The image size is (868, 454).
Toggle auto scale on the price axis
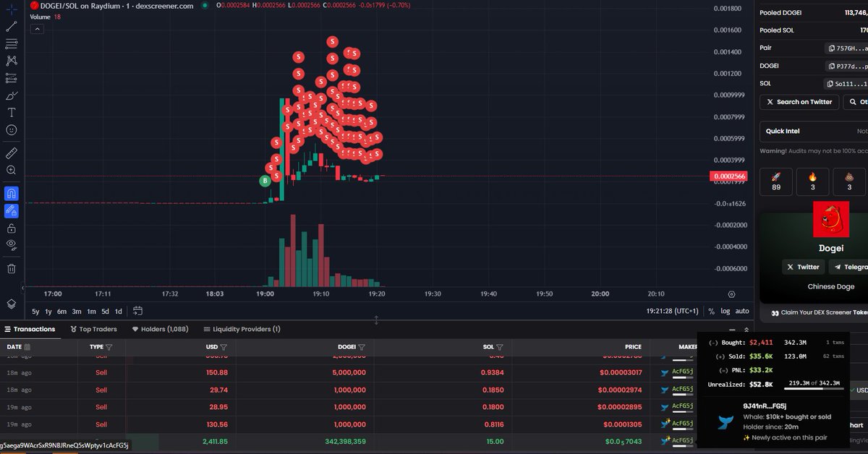[742, 311]
